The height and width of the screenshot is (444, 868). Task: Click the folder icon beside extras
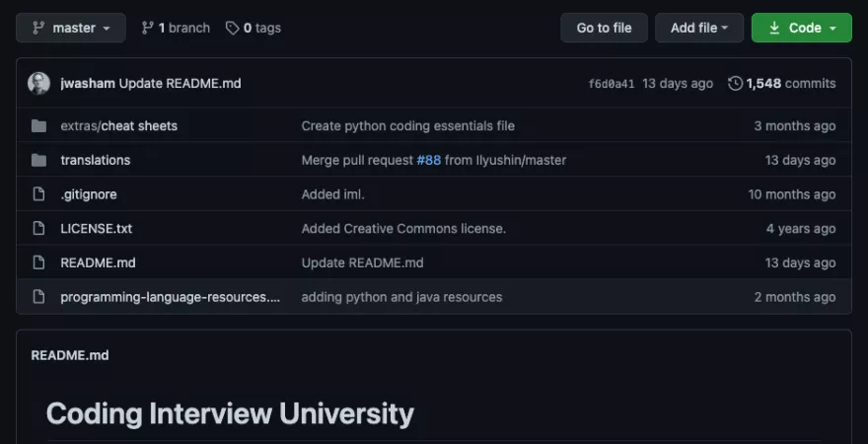point(39,126)
